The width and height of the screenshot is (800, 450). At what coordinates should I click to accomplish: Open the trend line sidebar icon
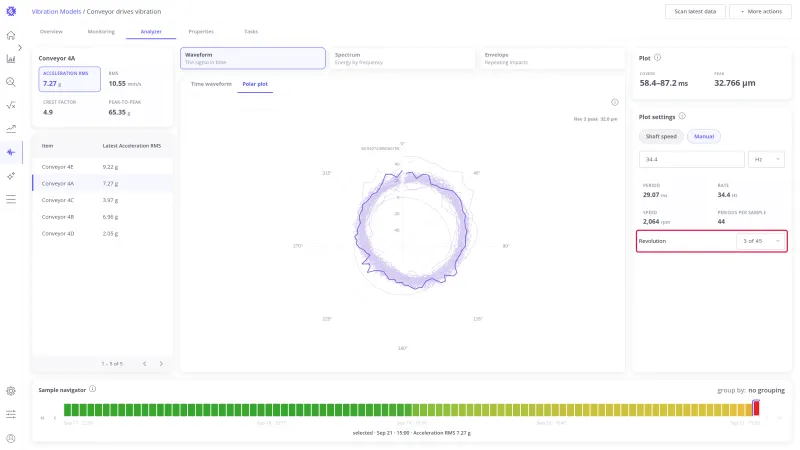pos(11,129)
